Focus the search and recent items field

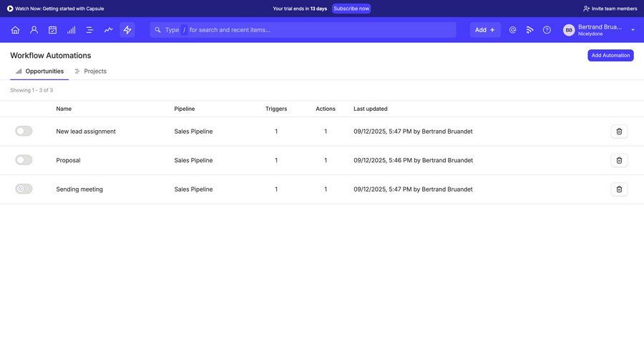point(308,30)
